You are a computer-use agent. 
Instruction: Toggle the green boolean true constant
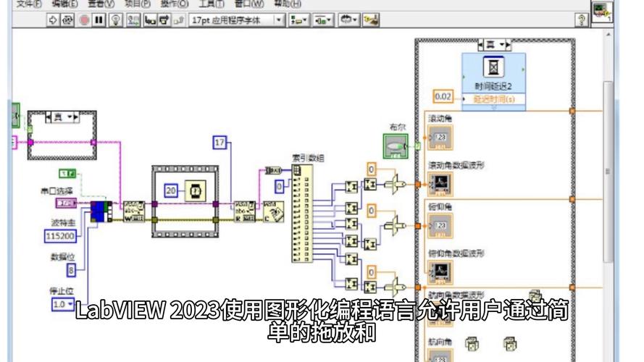[67, 174]
